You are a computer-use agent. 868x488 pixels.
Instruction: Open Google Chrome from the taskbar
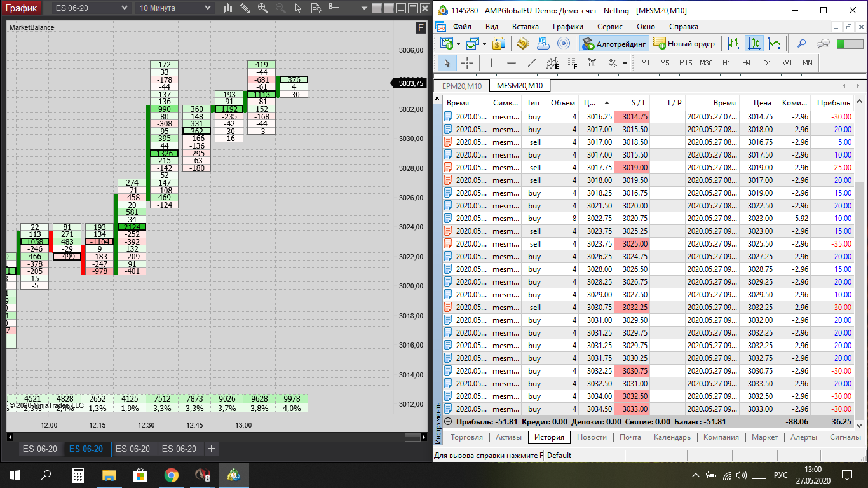[171, 475]
